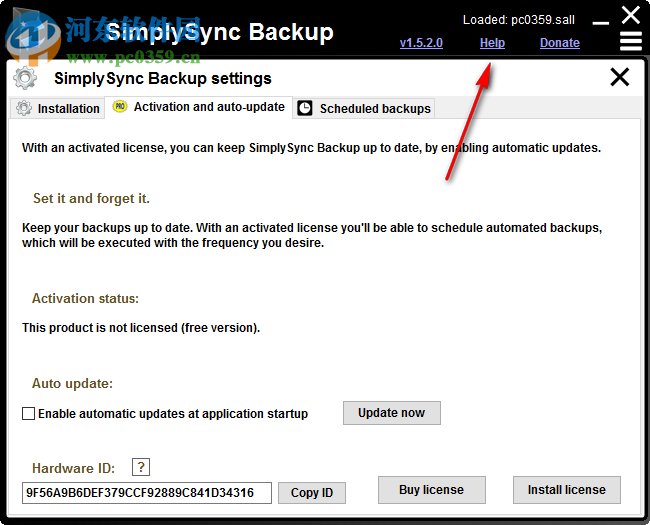Screen dimensions: 650x525
Task: Open the Help link
Action: (x=492, y=43)
